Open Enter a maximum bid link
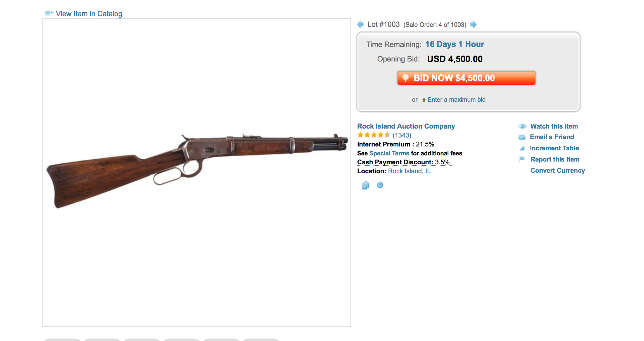 pos(456,100)
